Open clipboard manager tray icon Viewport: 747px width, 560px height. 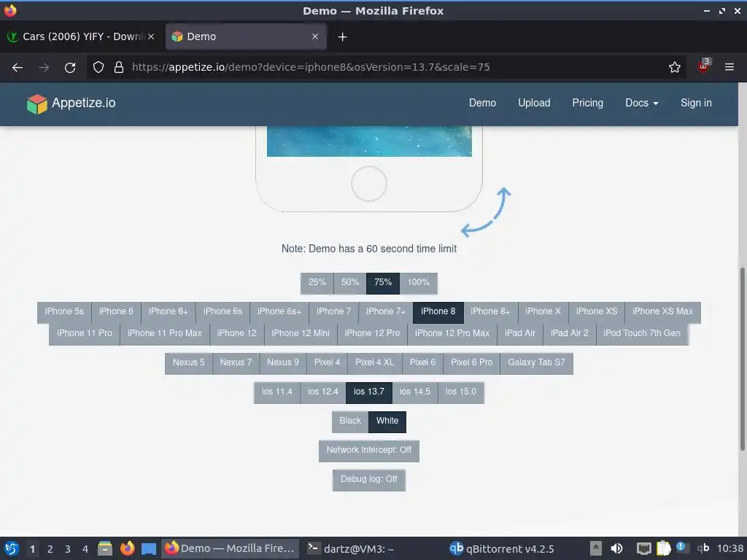coord(663,548)
